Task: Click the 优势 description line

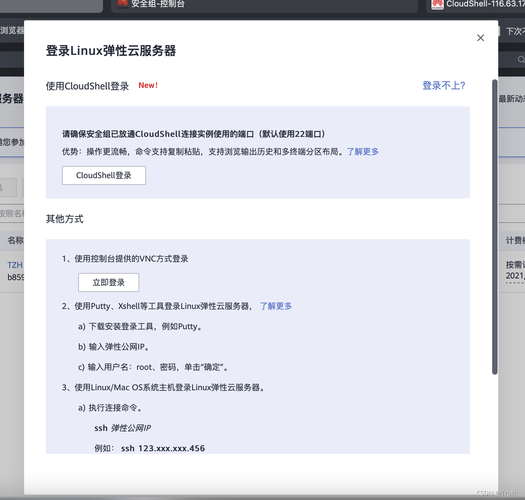Action: (204, 152)
